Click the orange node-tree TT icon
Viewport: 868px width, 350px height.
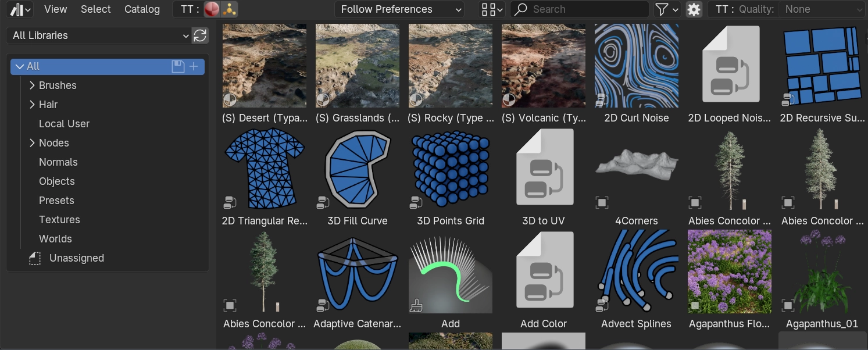click(229, 9)
